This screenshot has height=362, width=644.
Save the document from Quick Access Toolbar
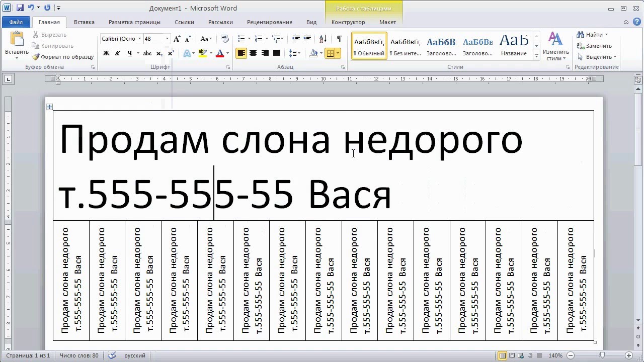point(20,8)
